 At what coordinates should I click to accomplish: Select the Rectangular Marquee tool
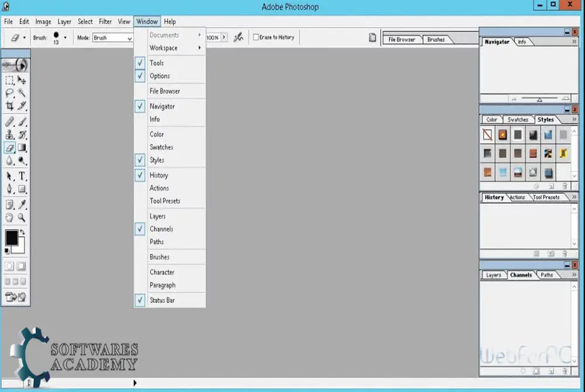(x=10, y=80)
